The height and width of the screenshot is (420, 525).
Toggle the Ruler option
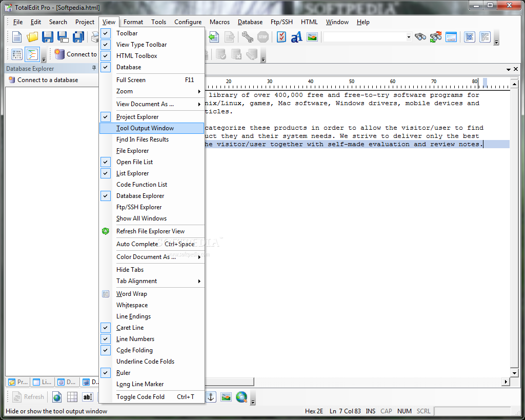(x=152, y=373)
